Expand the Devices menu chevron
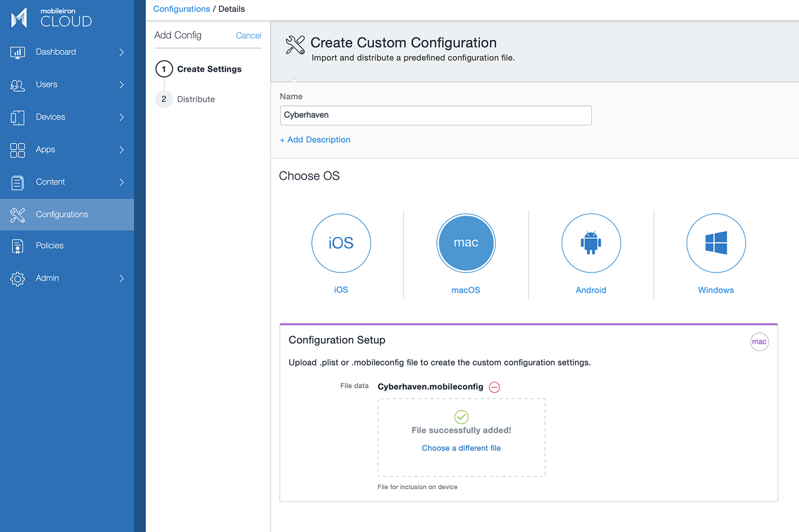The width and height of the screenshot is (799, 532). pos(122,117)
